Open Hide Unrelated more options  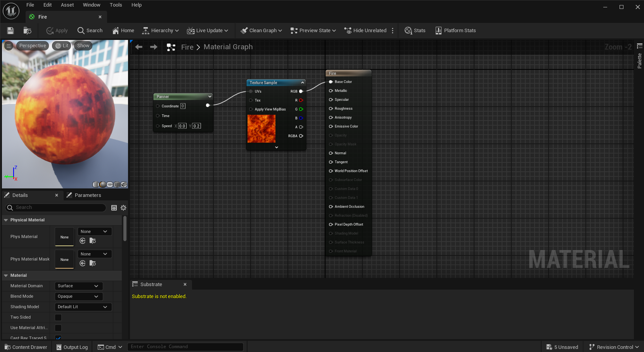click(393, 31)
